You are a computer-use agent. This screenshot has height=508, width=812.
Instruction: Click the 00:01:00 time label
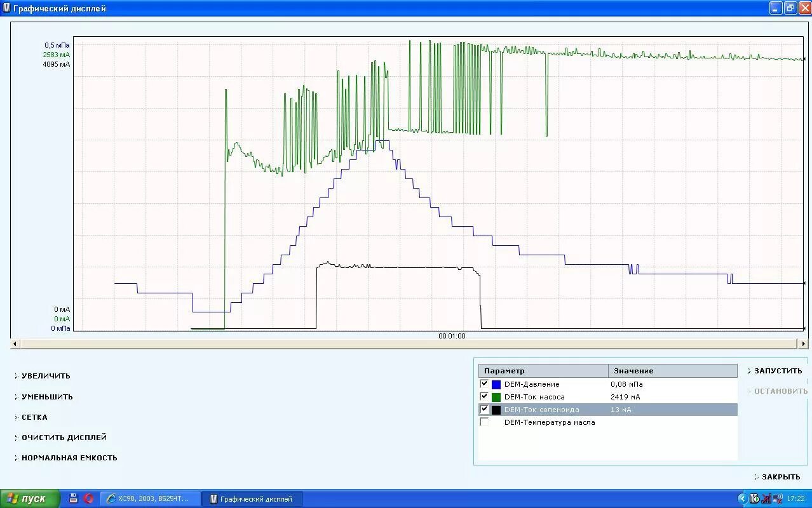452,336
